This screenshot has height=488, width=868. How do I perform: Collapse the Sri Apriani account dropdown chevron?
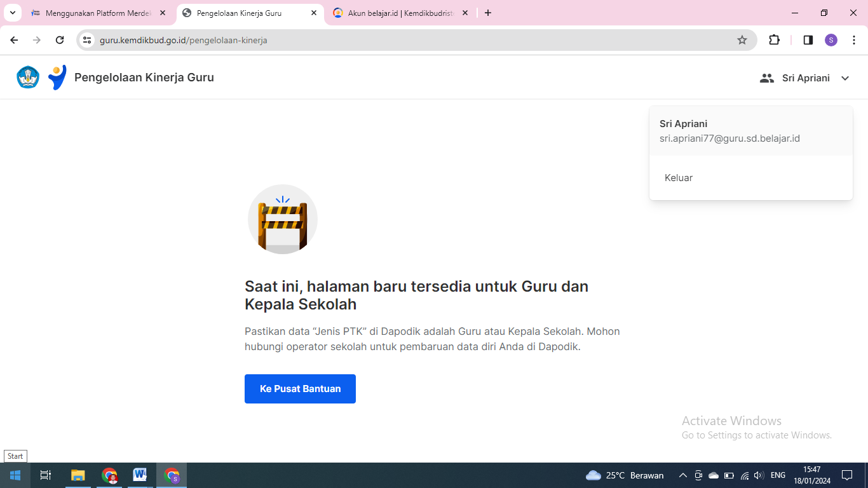[845, 78]
